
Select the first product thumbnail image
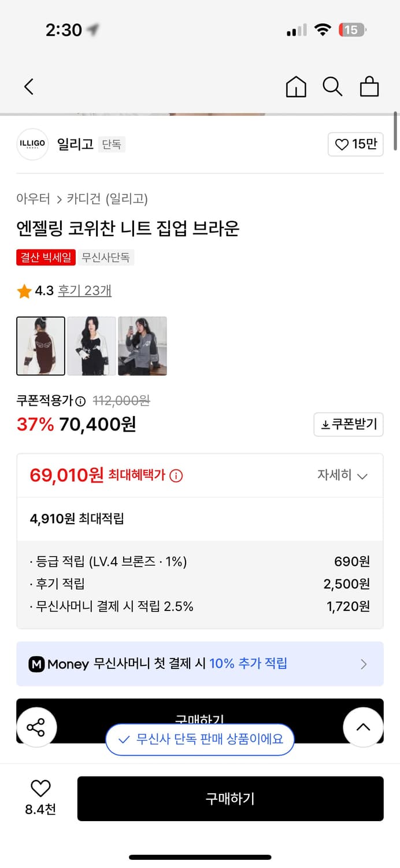pos(40,346)
